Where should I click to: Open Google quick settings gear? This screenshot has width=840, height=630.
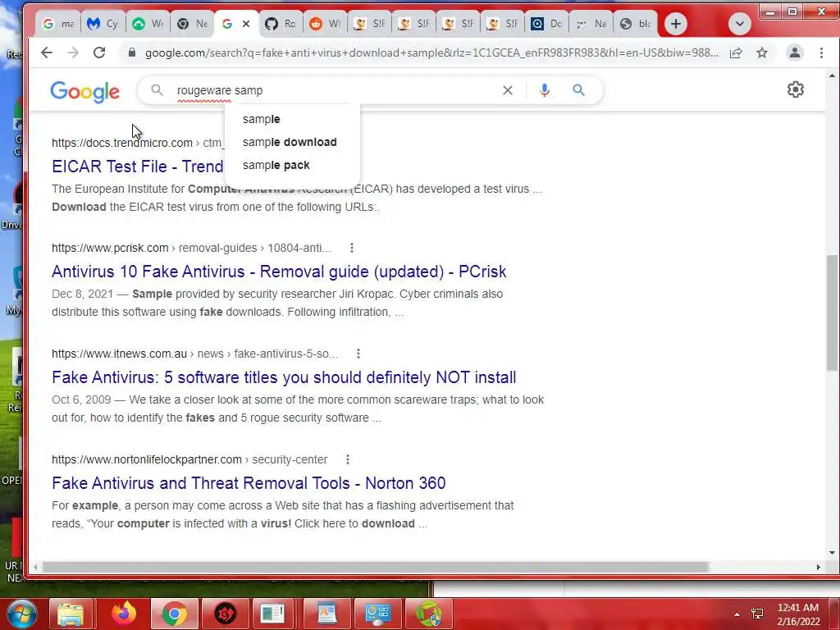(796, 89)
